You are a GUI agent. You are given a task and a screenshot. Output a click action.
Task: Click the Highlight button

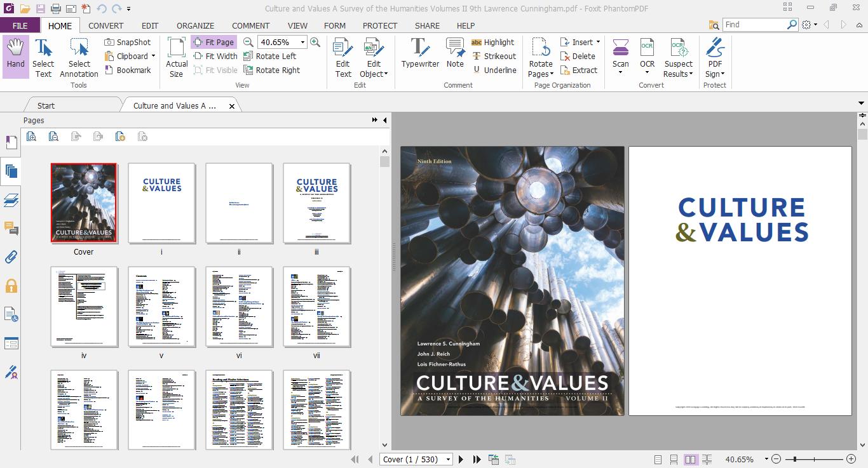[x=493, y=42]
